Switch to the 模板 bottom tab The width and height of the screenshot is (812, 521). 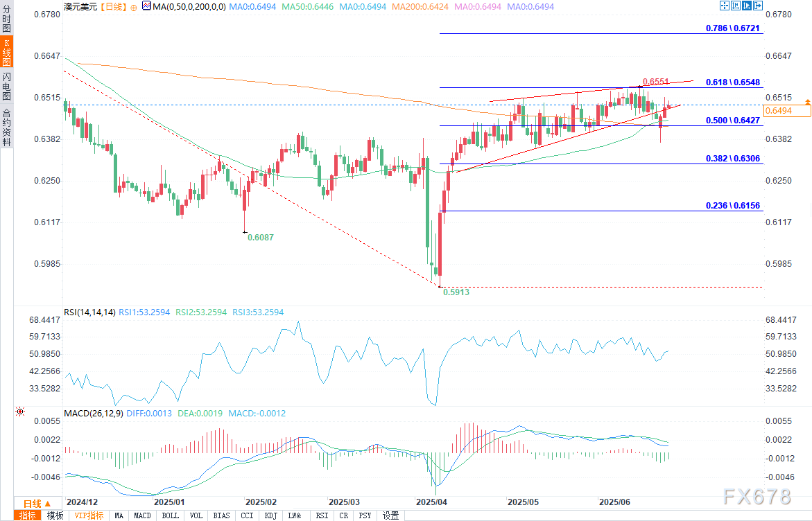pos(55,515)
